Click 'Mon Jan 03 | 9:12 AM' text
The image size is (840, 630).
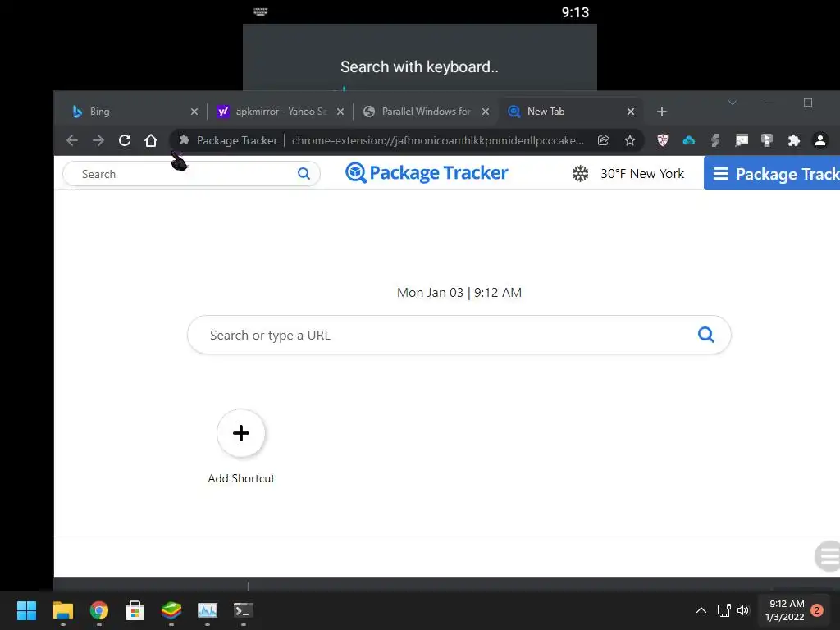459,293
